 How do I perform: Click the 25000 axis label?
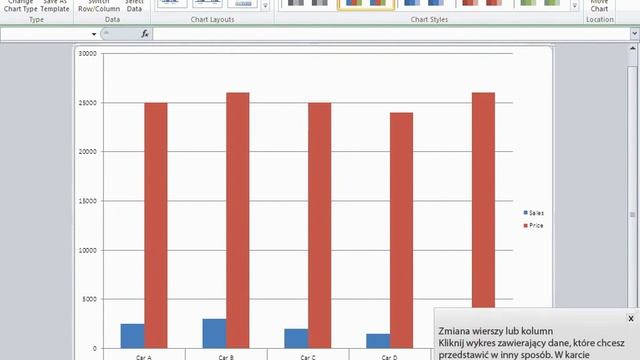(88, 103)
